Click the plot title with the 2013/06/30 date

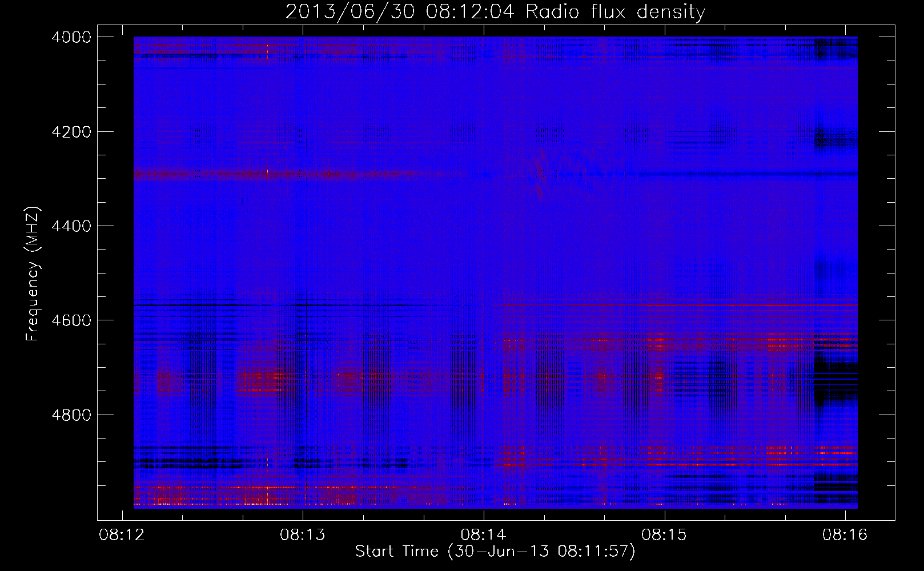pyautogui.click(x=495, y=12)
